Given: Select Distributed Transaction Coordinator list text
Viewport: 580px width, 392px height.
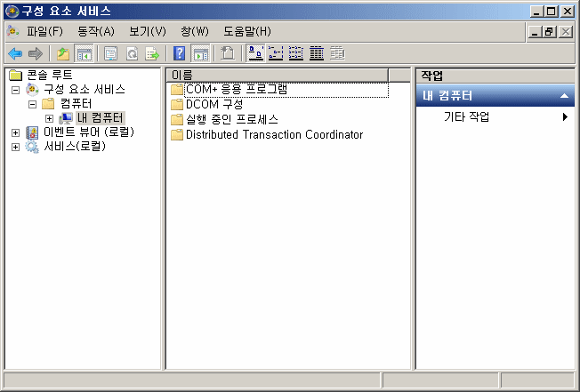Looking at the screenshot, I should [x=274, y=135].
